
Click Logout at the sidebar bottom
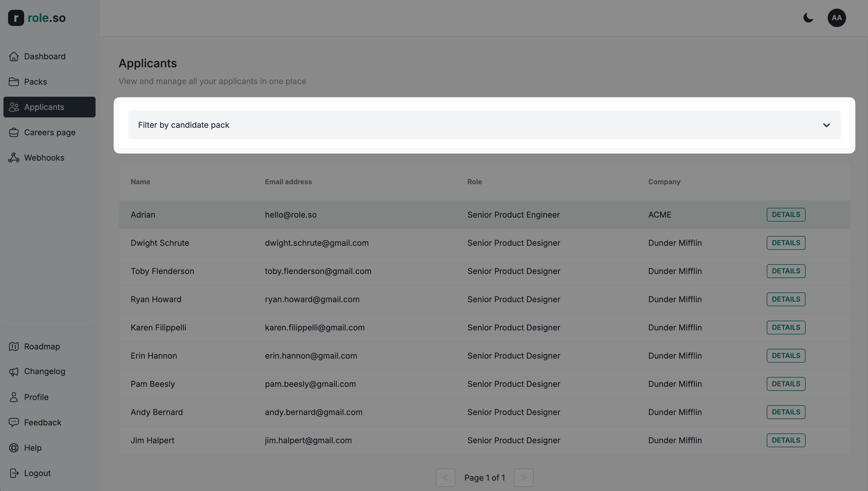tap(37, 473)
